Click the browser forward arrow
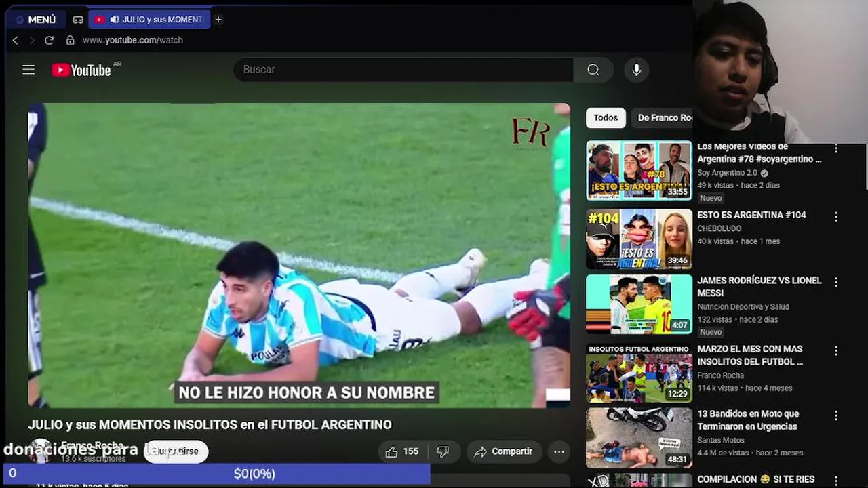 pos(31,41)
